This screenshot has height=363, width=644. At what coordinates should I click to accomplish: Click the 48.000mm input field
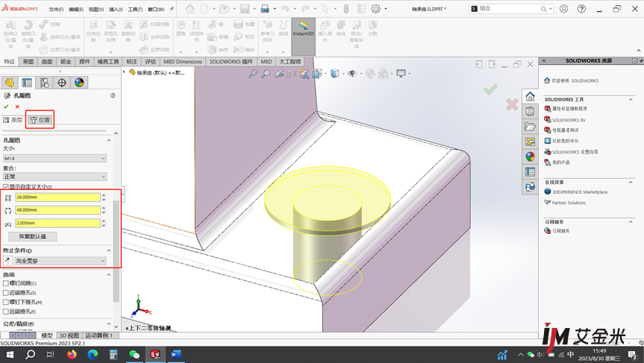click(x=57, y=210)
